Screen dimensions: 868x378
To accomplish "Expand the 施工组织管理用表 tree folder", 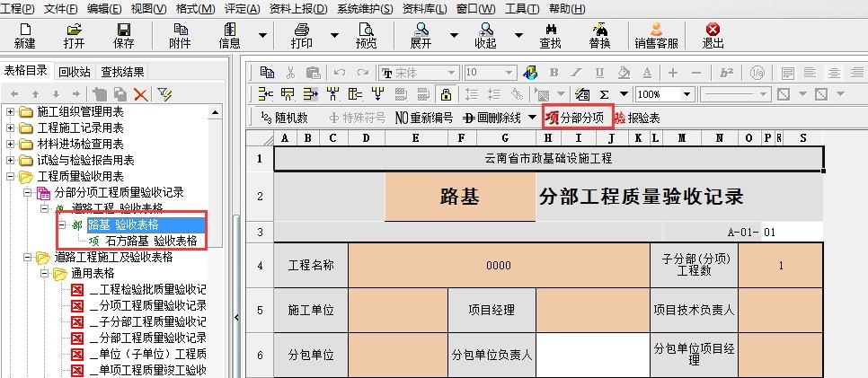I will pos(11,112).
